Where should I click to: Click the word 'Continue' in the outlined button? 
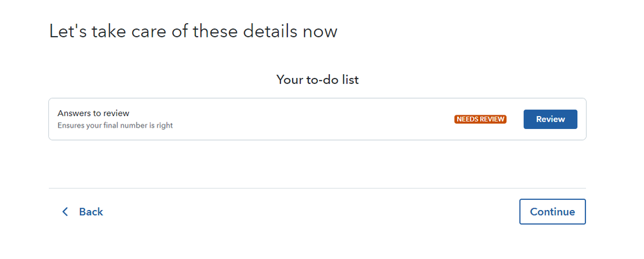(x=552, y=212)
